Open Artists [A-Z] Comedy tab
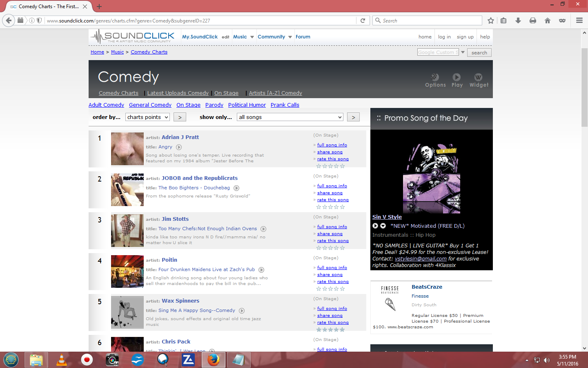This screenshot has height=368, width=588. [x=276, y=93]
